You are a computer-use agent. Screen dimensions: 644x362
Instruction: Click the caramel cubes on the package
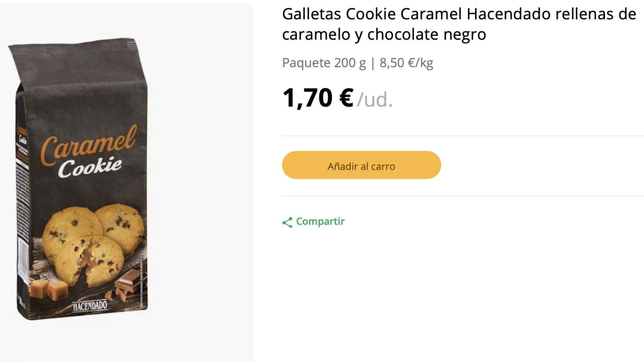click(49, 290)
